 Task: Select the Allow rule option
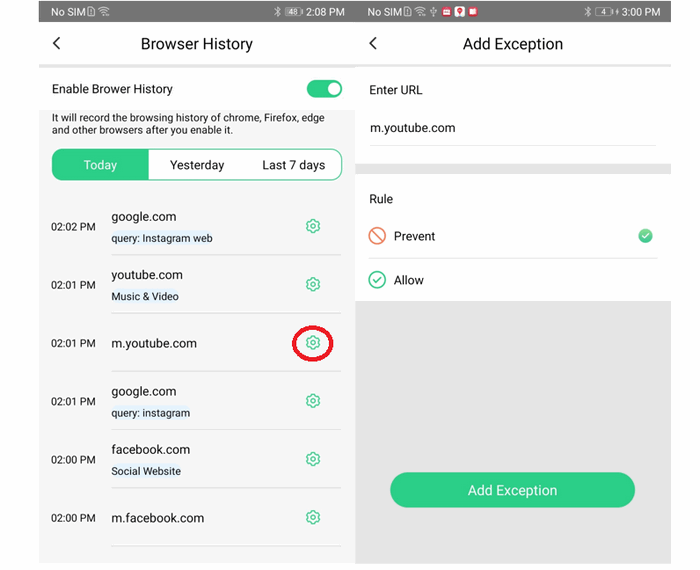512,280
